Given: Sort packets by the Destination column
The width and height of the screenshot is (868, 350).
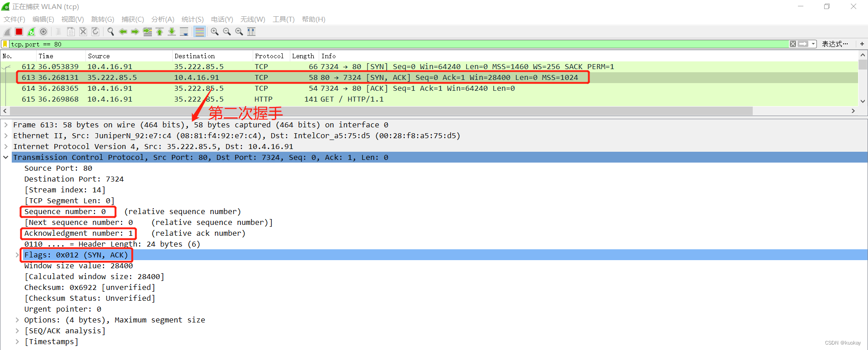Looking at the screenshot, I should pos(212,56).
